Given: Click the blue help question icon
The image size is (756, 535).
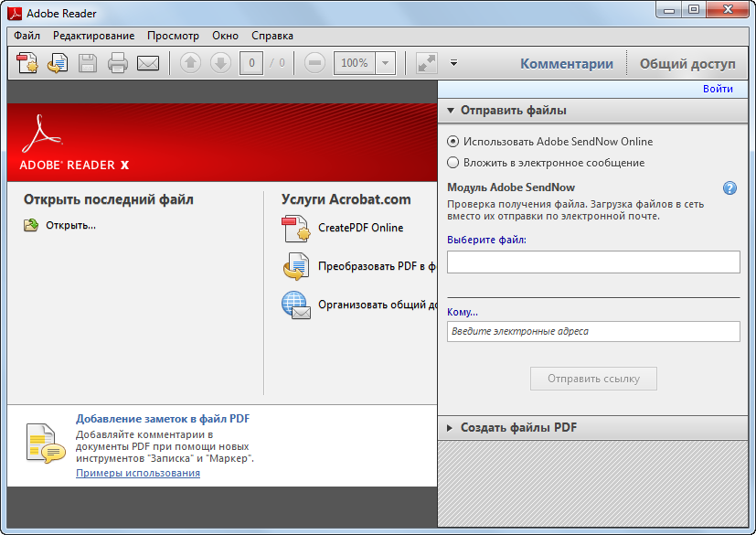Looking at the screenshot, I should coord(730,188).
